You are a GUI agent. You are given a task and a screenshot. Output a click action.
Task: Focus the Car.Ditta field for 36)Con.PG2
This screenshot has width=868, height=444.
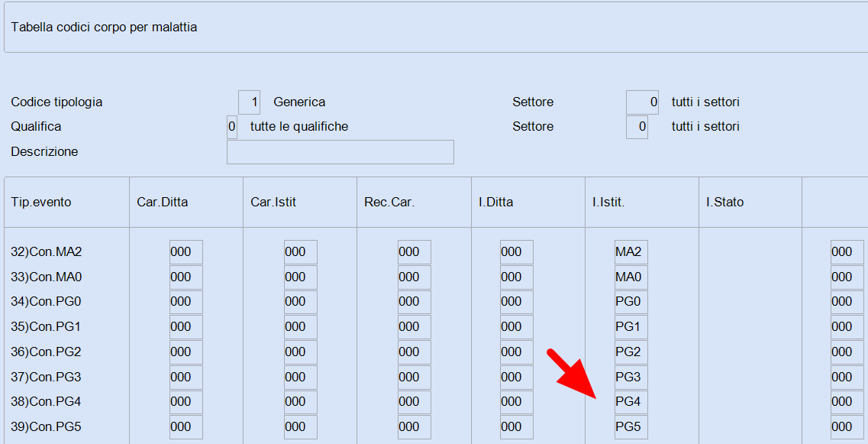(186, 352)
